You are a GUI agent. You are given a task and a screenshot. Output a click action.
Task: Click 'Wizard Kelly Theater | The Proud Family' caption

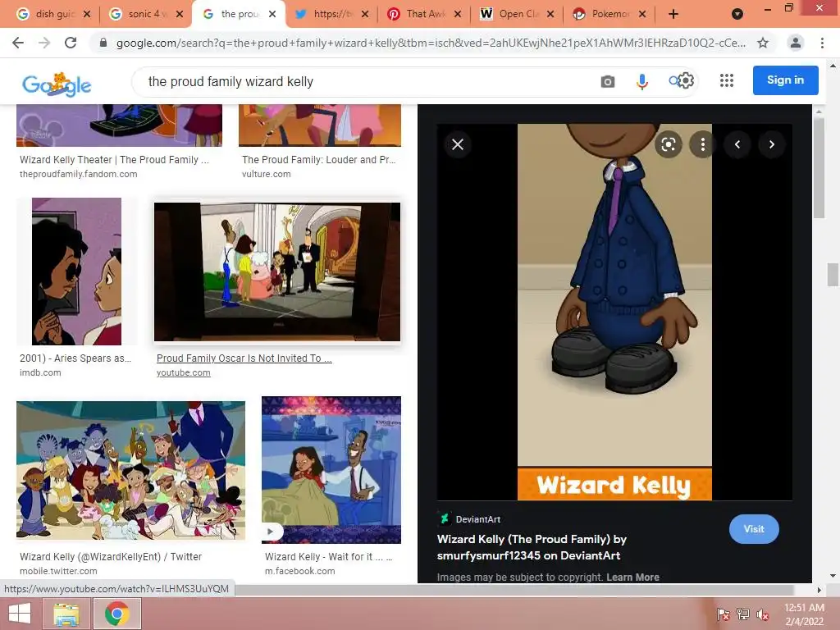tap(114, 160)
